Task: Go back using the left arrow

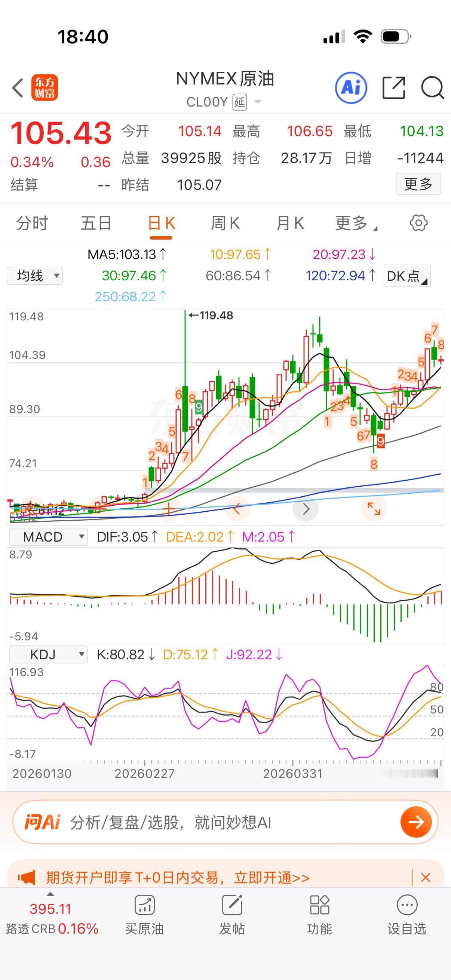Action: click(x=18, y=88)
